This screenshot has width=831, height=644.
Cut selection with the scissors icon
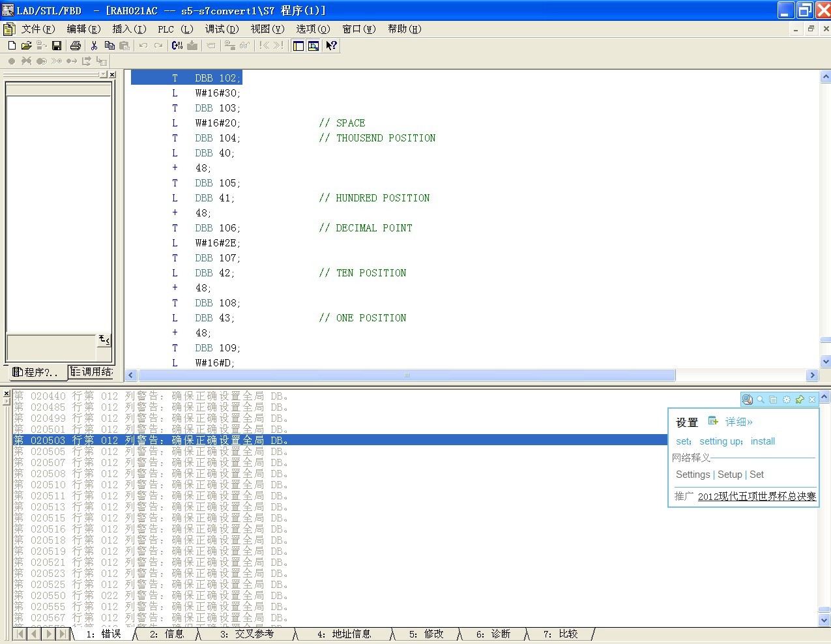pos(95,46)
